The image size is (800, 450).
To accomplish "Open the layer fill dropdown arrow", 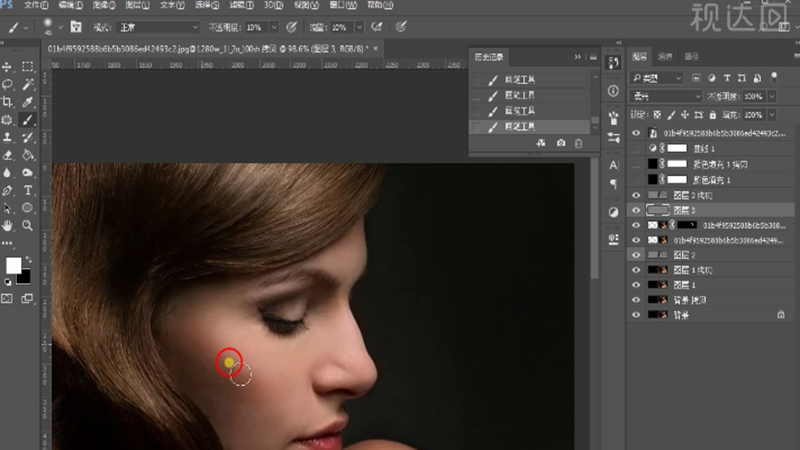I will tap(772, 115).
